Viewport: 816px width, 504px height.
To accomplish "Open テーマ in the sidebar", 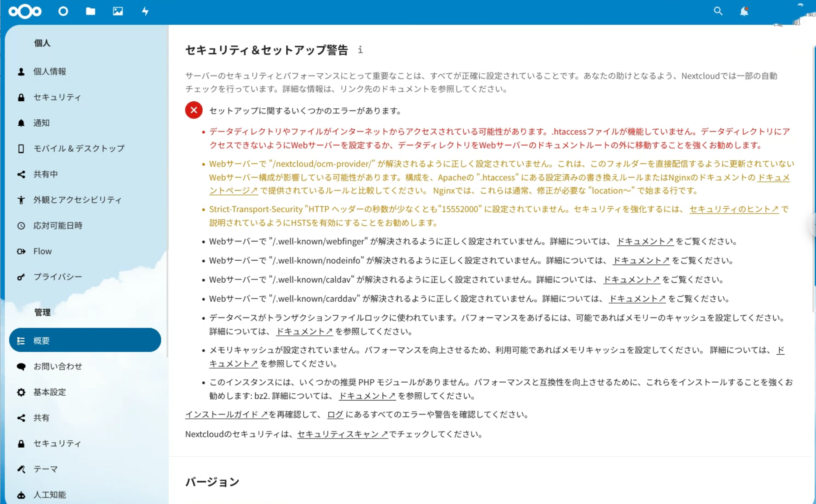I will click(x=85, y=469).
